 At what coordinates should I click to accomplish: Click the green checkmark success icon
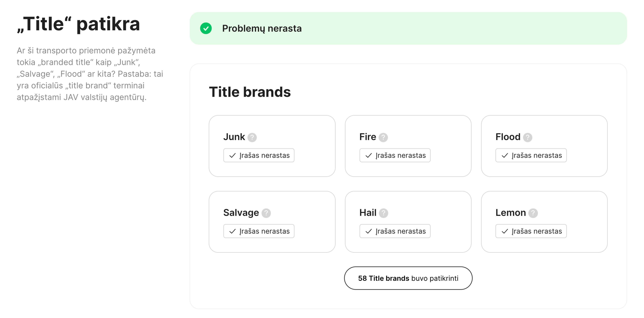(206, 28)
